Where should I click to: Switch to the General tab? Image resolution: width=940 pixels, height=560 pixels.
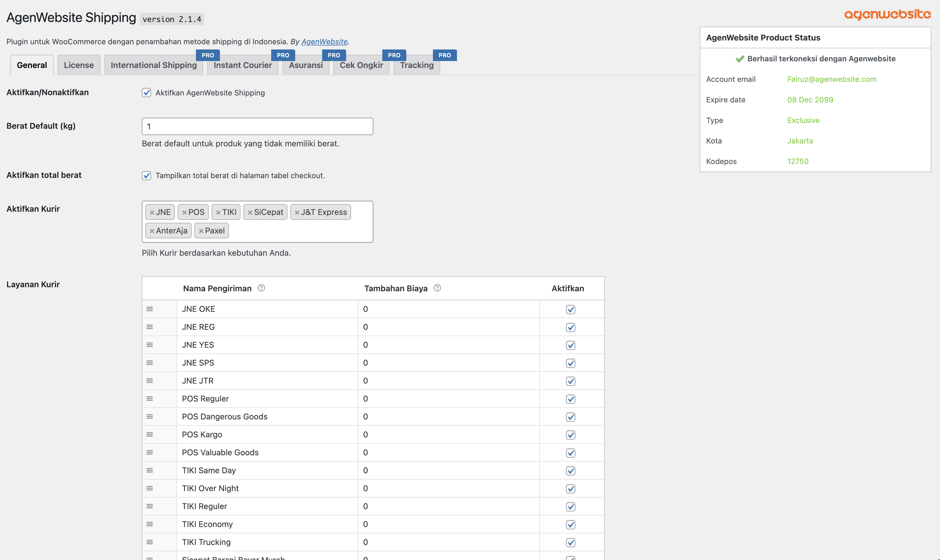click(32, 65)
